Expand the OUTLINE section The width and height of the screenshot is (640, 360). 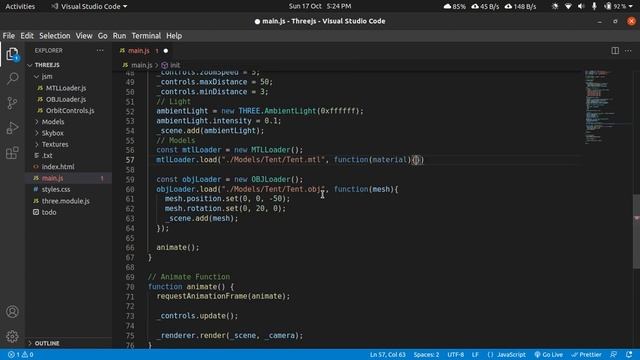point(47,343)
